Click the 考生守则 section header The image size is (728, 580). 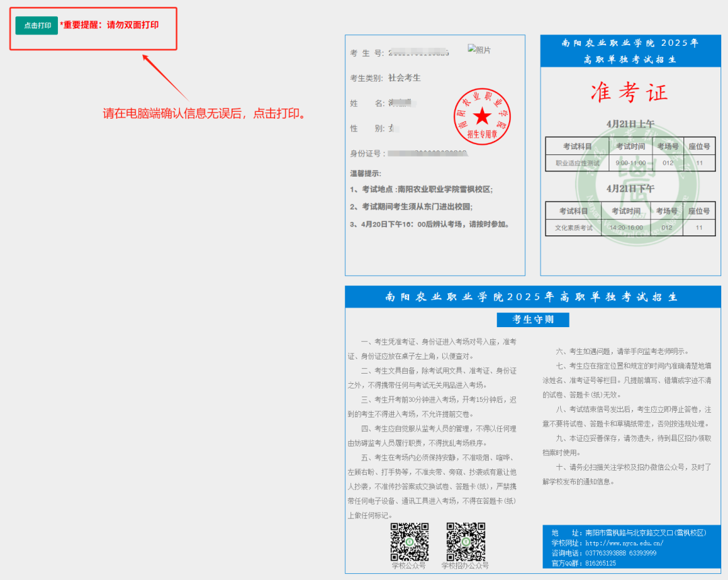533,320
